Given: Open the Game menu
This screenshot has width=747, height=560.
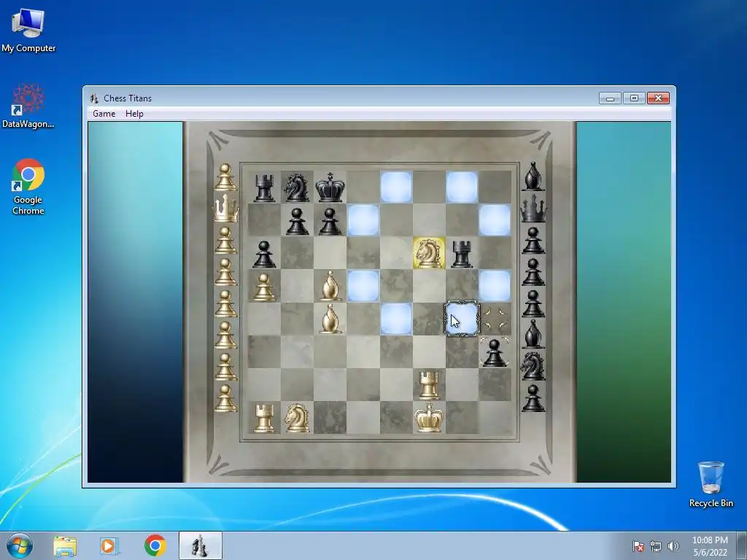Looking at the screenshot, I should [104, 113].
